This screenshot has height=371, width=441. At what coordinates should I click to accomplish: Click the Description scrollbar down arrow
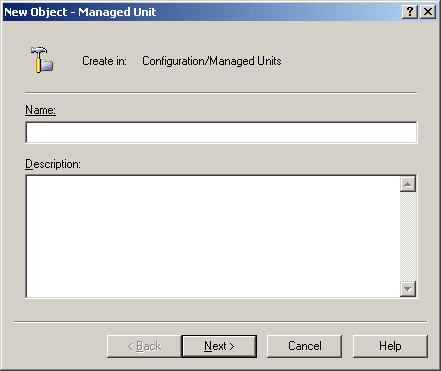[408, 289]
